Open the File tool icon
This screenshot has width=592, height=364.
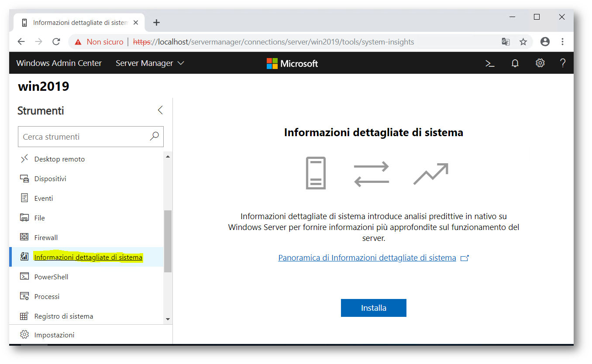[x=24, y=218]
